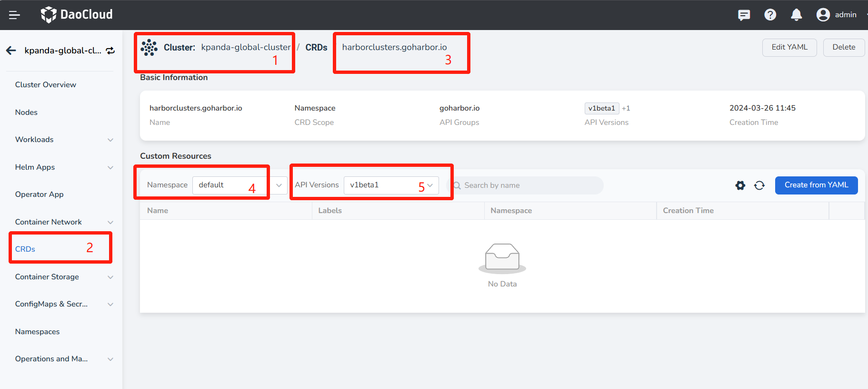Click the Edit YAML button
Viewport: 868px width, 389px height.
(789, 47)
